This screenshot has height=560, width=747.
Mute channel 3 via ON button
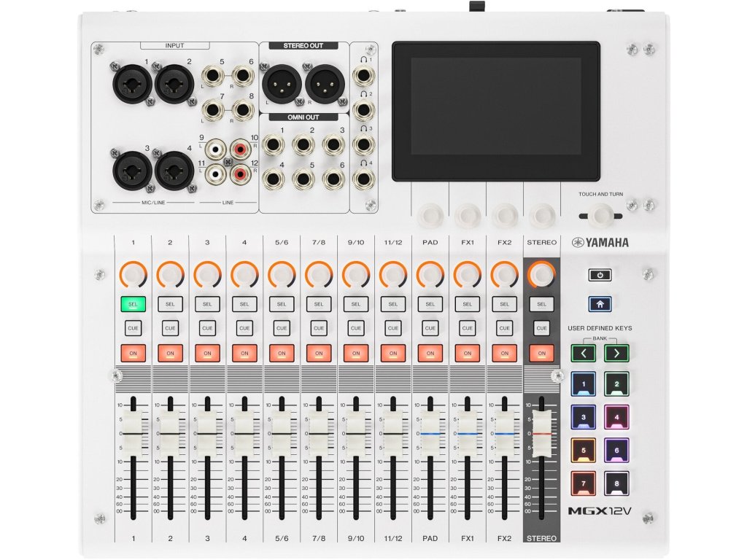coord(207,354)
